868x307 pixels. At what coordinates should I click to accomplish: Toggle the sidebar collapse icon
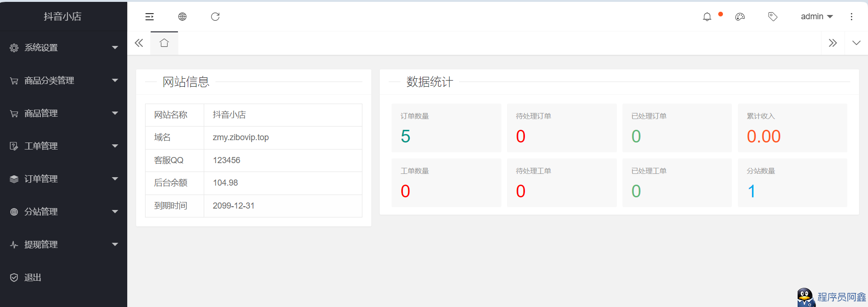click(149, 17)
